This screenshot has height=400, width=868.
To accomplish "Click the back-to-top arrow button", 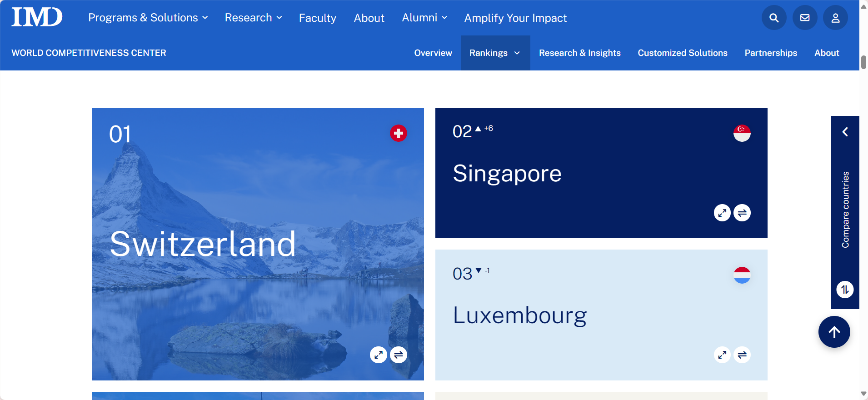I will tap(834, 332).
